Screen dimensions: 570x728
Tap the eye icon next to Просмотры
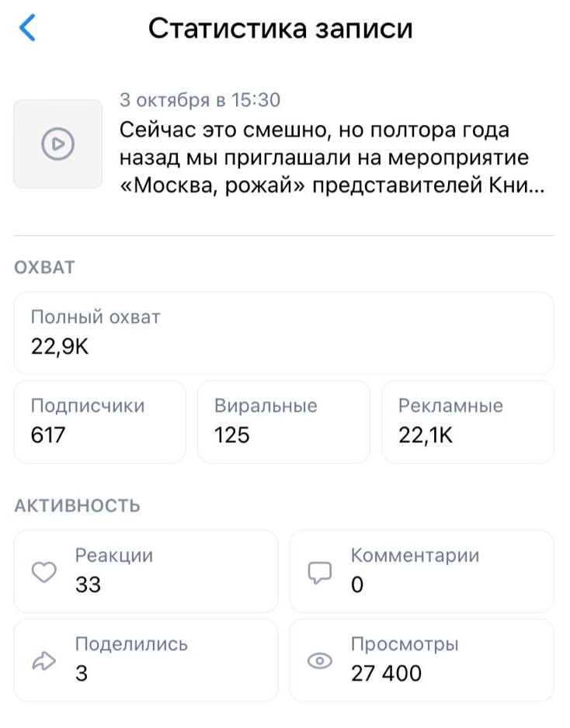point(320,660)
